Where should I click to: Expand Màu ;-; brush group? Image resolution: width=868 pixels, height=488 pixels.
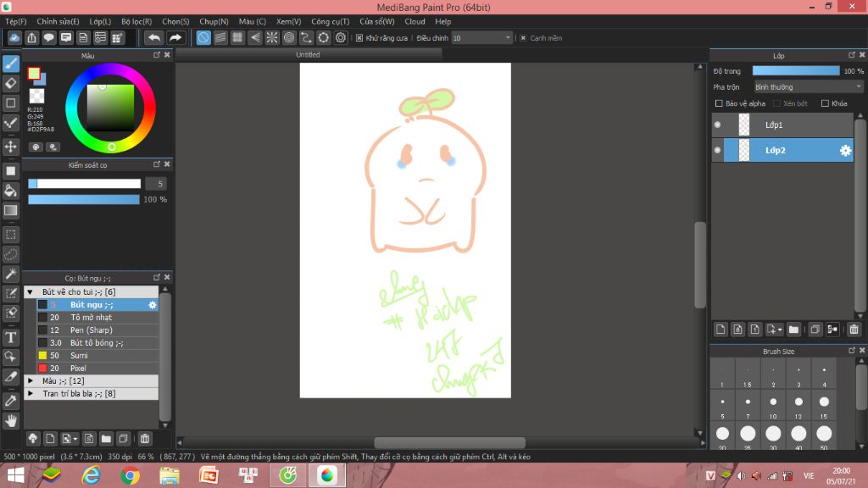(31, 380)
